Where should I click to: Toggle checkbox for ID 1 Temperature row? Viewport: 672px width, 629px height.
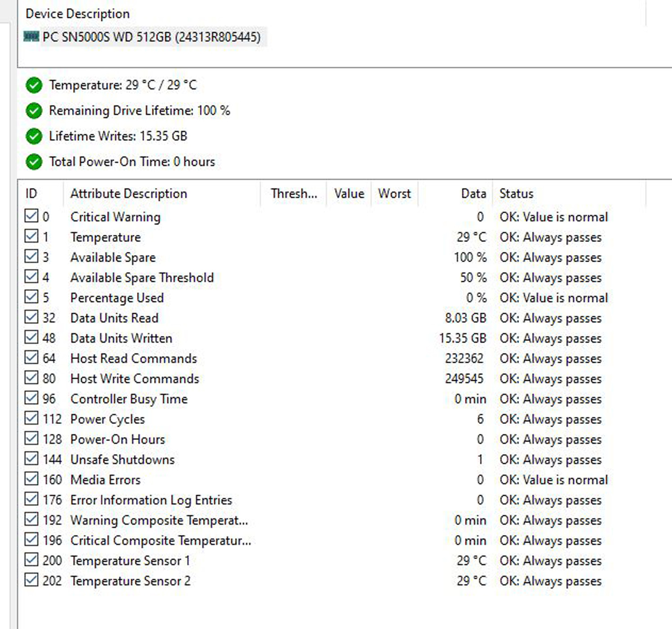pyautogui.click(x=31, y=236)
